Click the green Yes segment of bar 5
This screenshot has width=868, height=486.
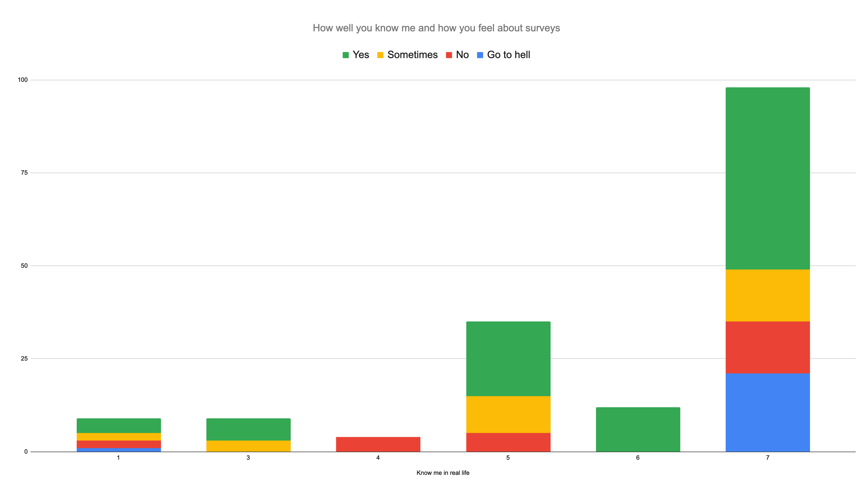click(x=508, y=359)
